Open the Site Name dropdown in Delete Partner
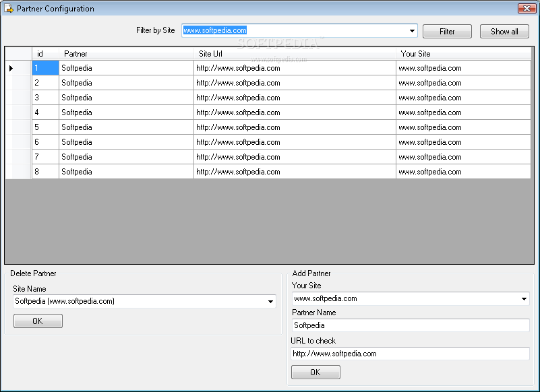The width and height of the screenshot is (540, 392). (x=271, y=302)
